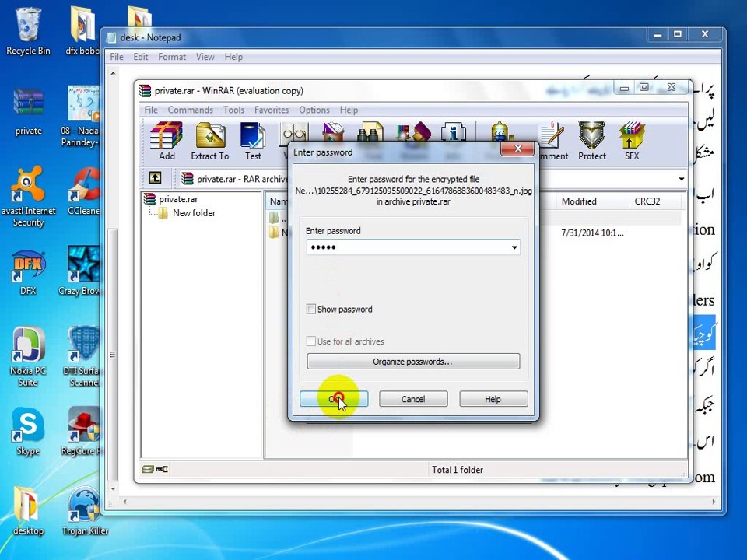This screenshot has height=560, width=747.
Task: Click the Add archive toolbar icon
Action: click(167, 141)
